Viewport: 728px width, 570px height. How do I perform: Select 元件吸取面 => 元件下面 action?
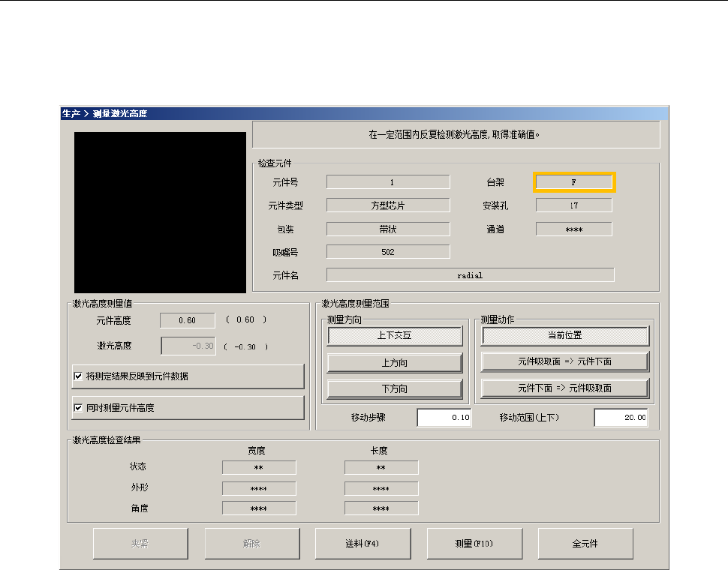(564, 361)
